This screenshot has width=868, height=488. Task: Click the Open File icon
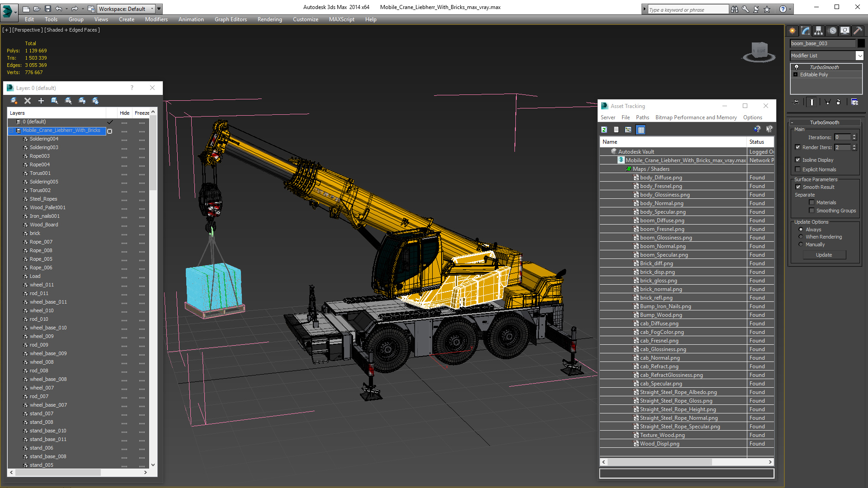pyautogui.click(x=37, y=9)
